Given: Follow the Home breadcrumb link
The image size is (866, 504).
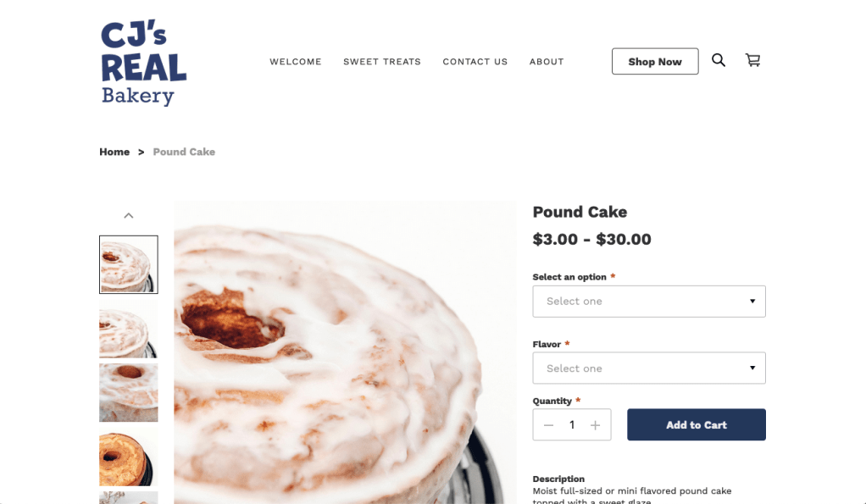Looking at the screenshot, I should click(114, 152).
